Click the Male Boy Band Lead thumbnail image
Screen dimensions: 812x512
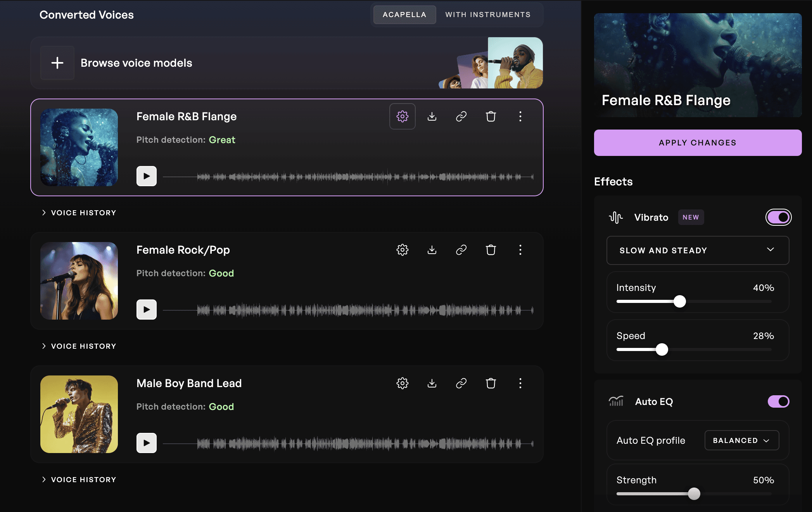tap(79, 414)
